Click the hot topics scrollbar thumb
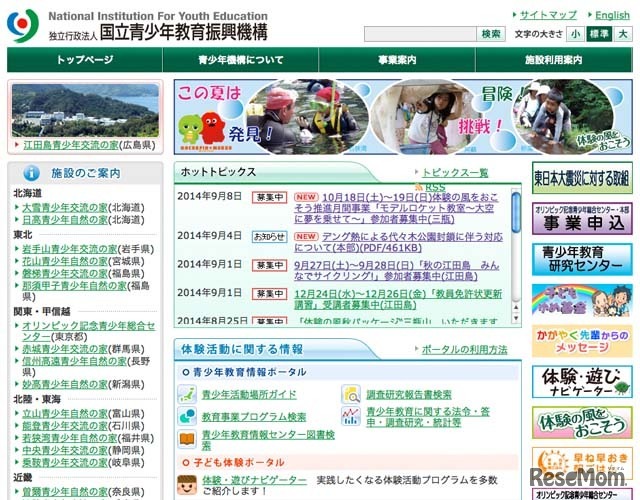 [516, 212]
